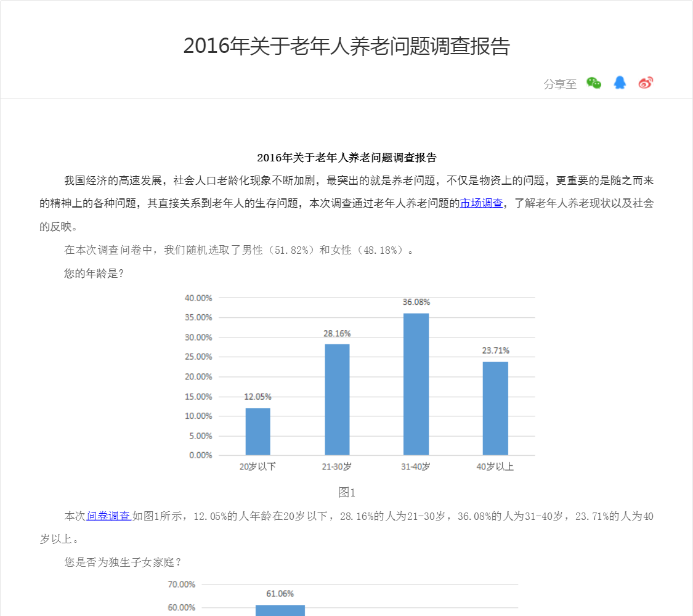Image resolution: width=693 pixels, height=616 pixels.
Task: Share the report to QQ
Action: (x=620, y=83)
